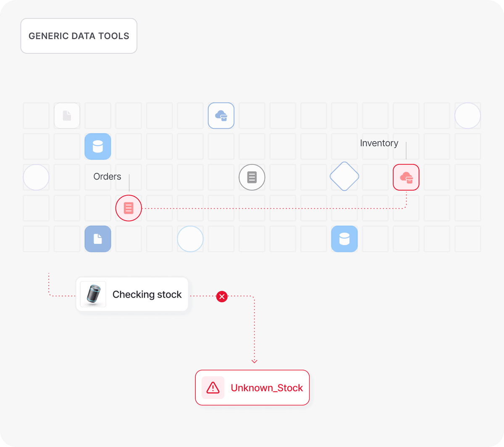
Task: Click the red Orders document icon
Action: click(x=129, y=208)
